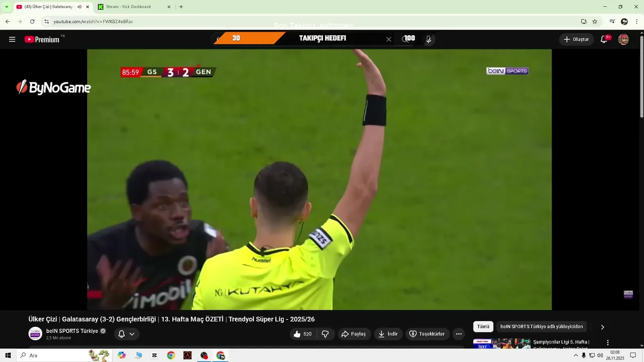This screenshot has width=644, height=362.
Task: Open the Chrome profile avatar
Action: 624,22
